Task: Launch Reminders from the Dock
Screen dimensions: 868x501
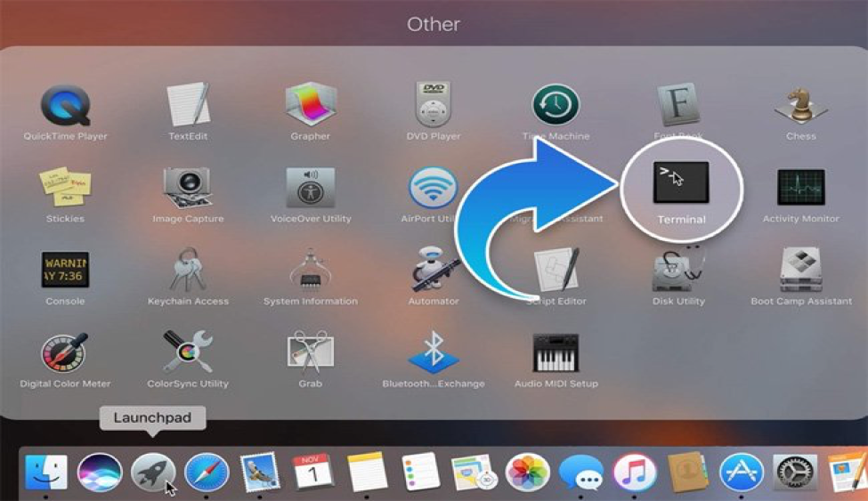Action: click(x=420, y=472)
